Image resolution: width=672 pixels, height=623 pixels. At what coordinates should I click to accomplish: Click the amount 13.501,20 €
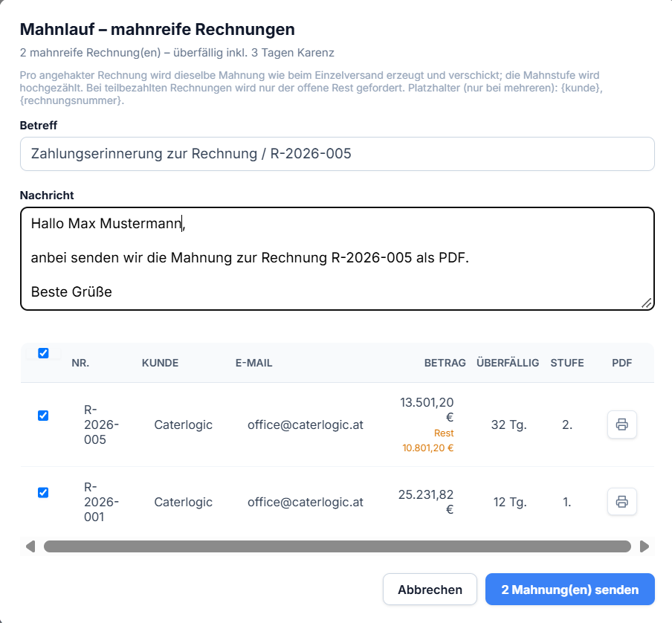click(427, 410)
